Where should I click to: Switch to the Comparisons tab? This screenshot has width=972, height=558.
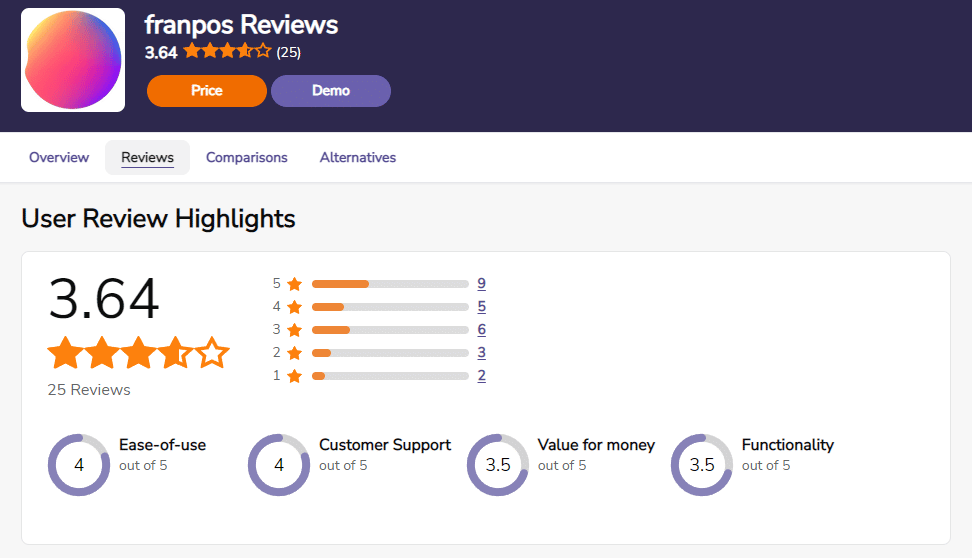[x=247, y=157]
